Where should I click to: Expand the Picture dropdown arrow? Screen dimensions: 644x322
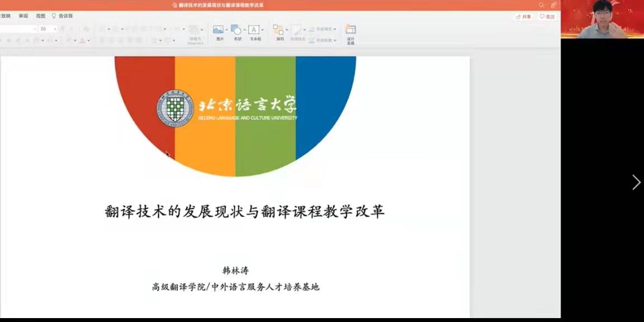tap(227, 30)
